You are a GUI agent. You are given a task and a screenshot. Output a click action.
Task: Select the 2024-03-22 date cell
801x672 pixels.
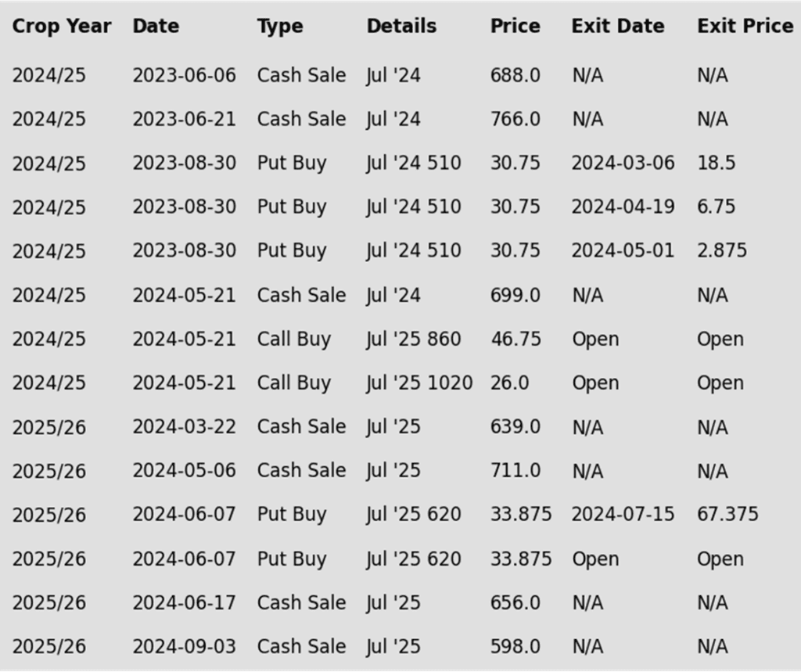pyautogui.click(x=184, y=427)
